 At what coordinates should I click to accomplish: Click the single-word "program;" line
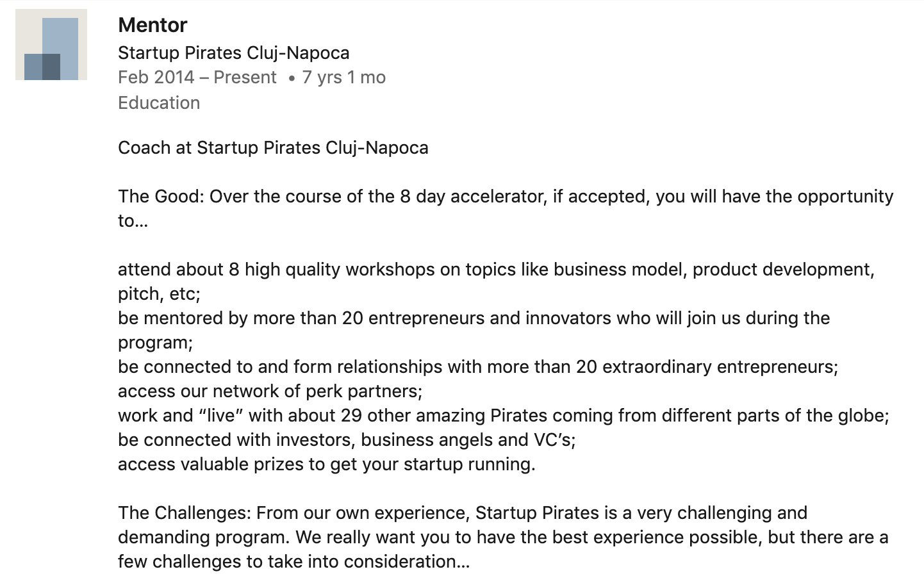(x=155, y=342)
